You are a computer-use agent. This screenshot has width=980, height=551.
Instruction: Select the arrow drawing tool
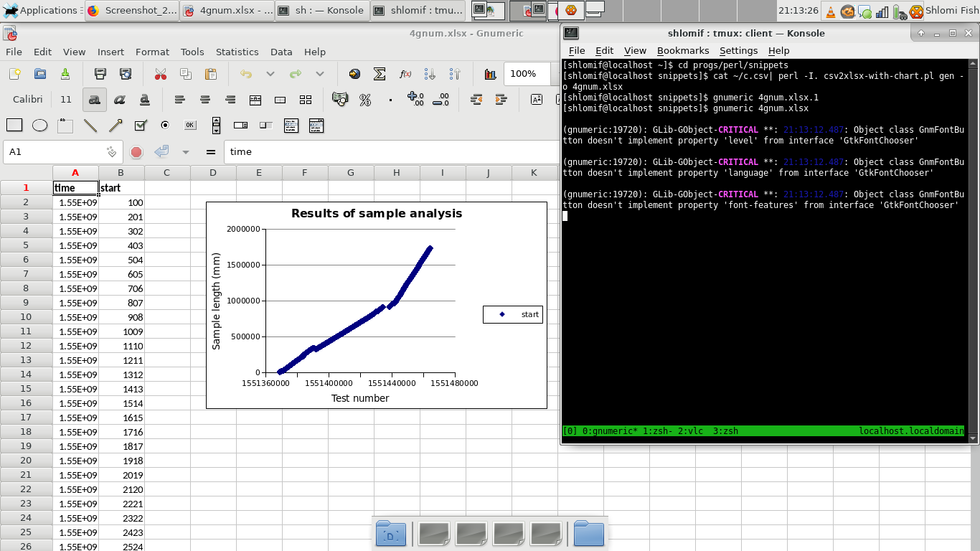(x=115, y=126)
